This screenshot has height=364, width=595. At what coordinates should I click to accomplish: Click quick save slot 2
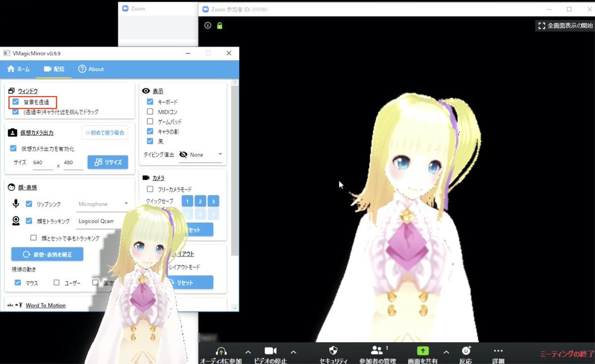click(200, 201)
